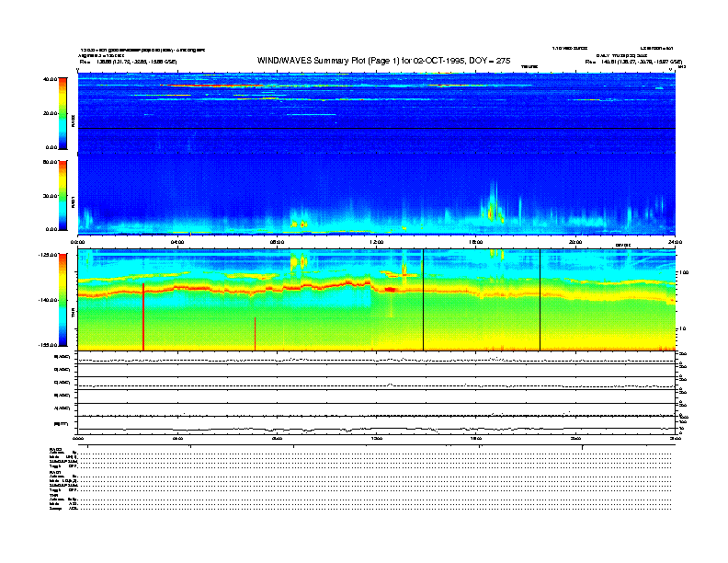
Task: Click the 00:00 label under the bottom line panel
Action: [78, 438]
